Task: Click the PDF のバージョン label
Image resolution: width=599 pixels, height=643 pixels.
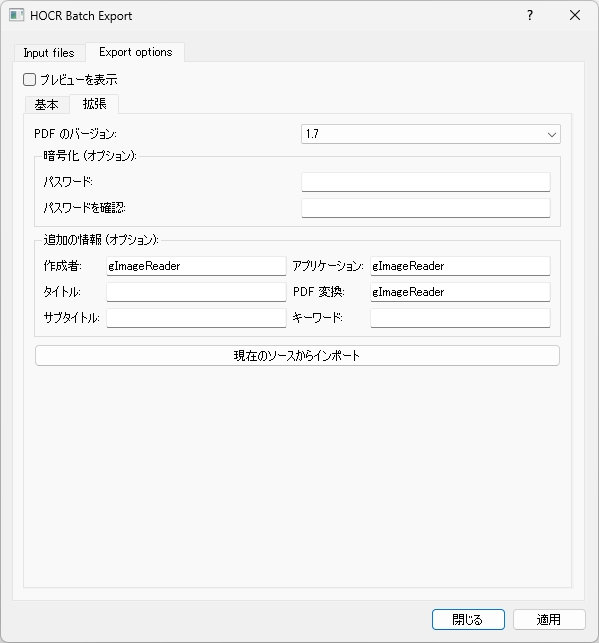Action: point(75,134)
